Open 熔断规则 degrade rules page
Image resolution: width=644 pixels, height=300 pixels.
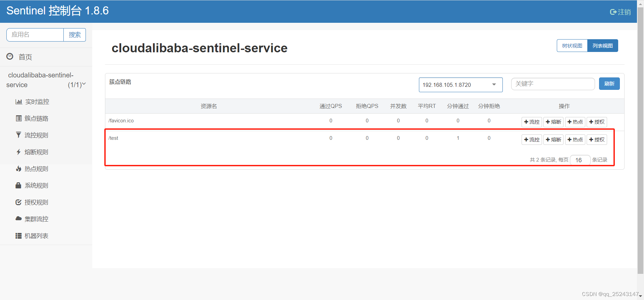pyautogui.click(x=37, y=152)
